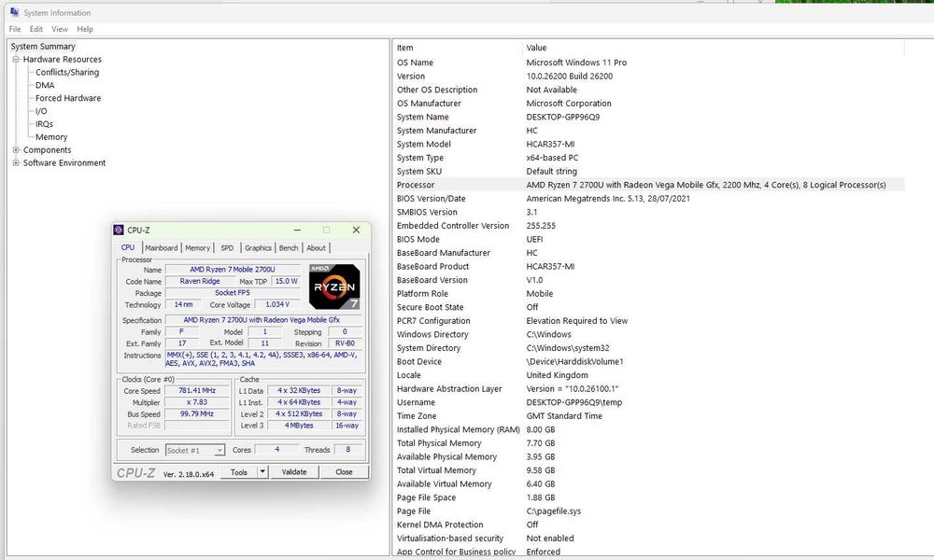Click the L1 Data cache value 4 x 32 KBytes
The image size is (934, 560).
tap(299, 391)
